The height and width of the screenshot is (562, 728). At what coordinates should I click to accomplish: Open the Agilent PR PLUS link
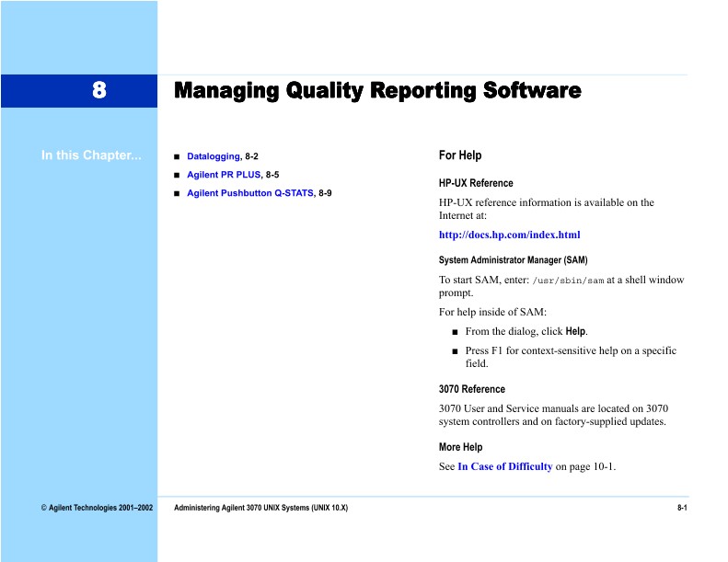(224, 175)
